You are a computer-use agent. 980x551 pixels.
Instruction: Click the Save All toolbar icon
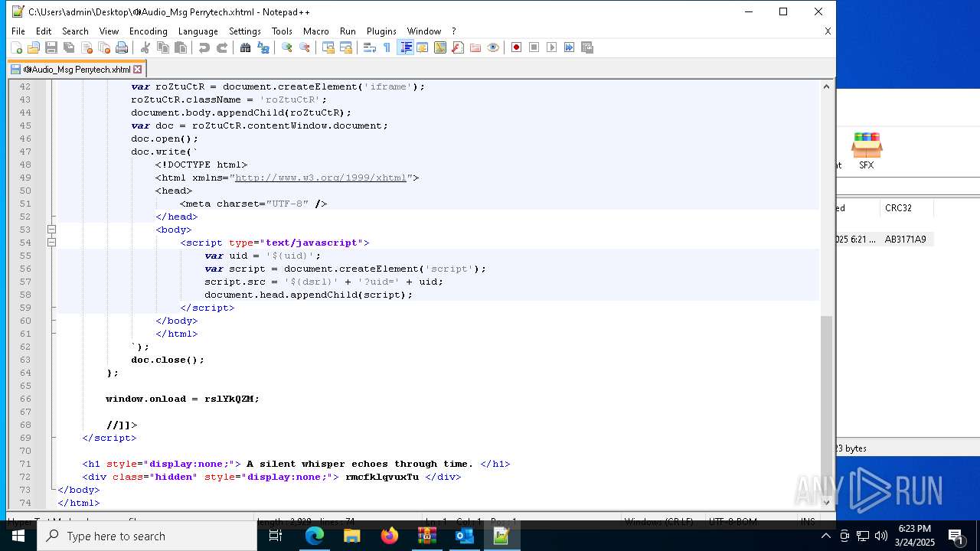click(x=69, y=47)
